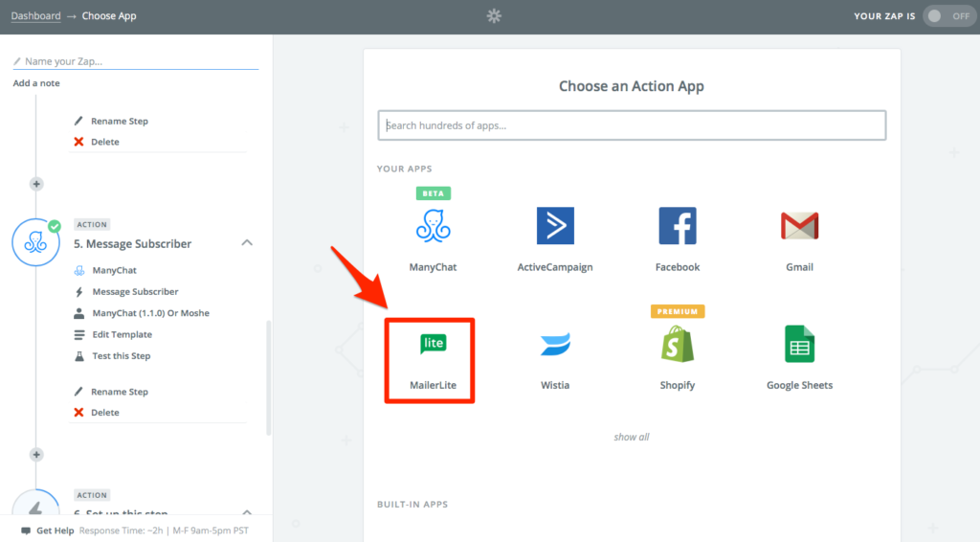Choose the Shopify premium app icon
The width and height of the screenshot is (980, 542).
pos(678,344)
